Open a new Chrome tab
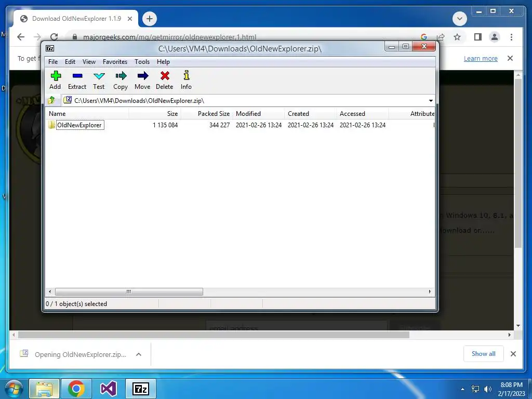Screen dimensions: 532x399 [x=150, y=19]
